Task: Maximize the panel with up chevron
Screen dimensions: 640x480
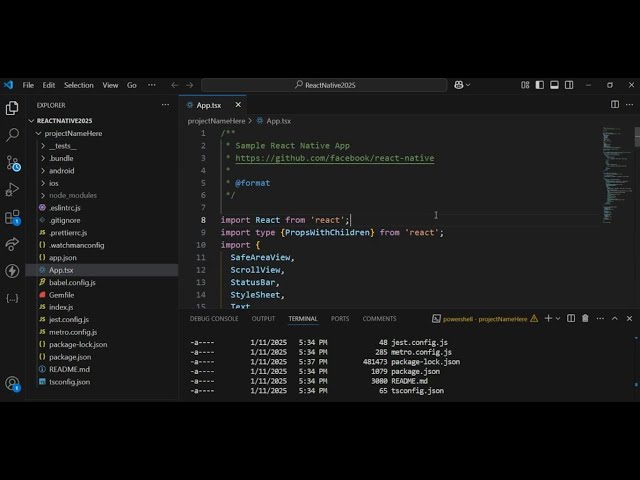Action: click(615, 318)
